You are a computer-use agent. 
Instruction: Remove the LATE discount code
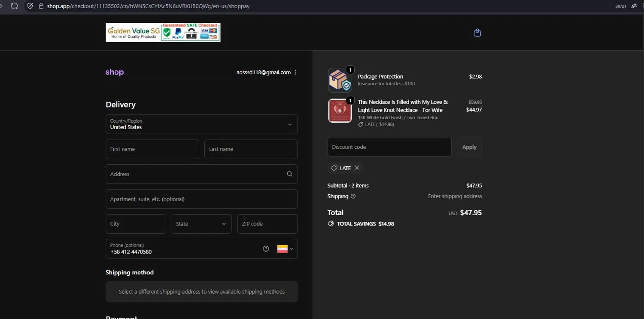[x=357, y=168]
